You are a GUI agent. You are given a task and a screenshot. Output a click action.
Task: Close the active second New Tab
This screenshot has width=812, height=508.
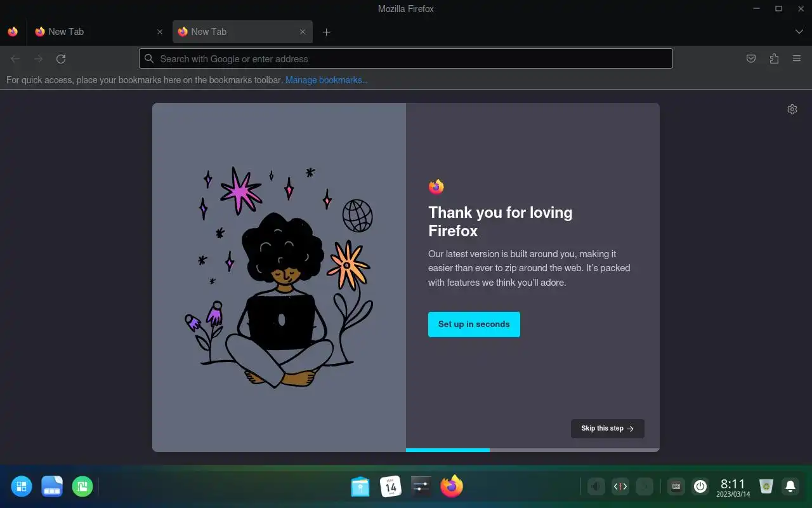tap(303, 32)
